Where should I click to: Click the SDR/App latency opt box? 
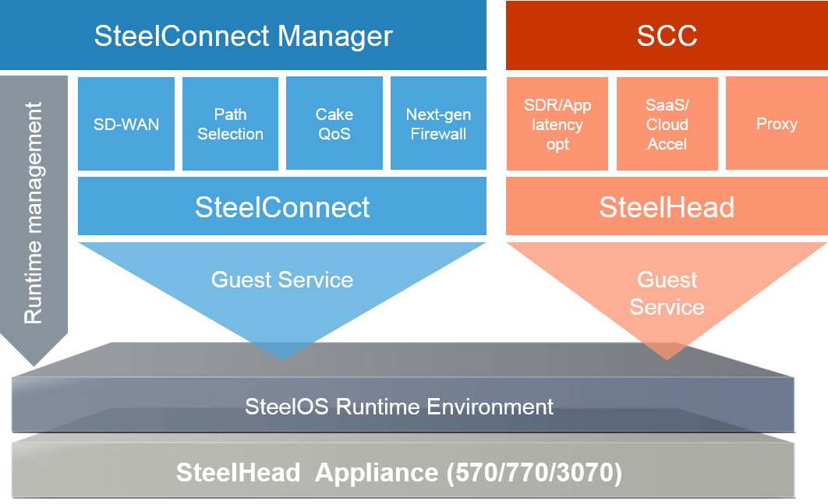[x=557, y=124]
